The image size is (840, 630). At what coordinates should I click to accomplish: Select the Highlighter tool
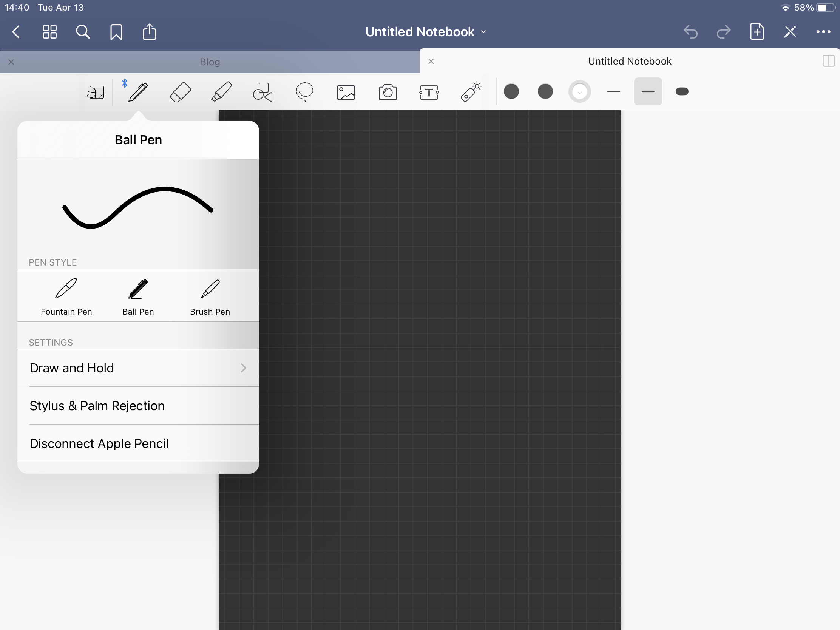click(x=221, y=92)
